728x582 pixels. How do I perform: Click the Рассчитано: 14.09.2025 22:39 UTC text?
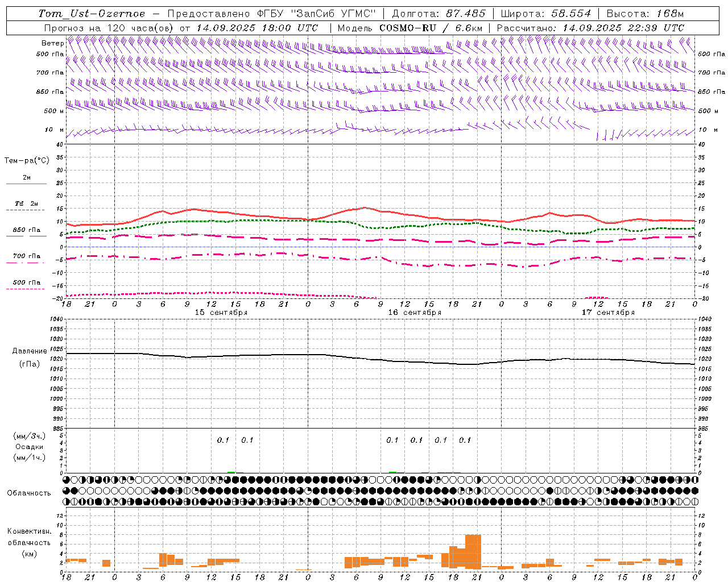[x=590, y=28]
